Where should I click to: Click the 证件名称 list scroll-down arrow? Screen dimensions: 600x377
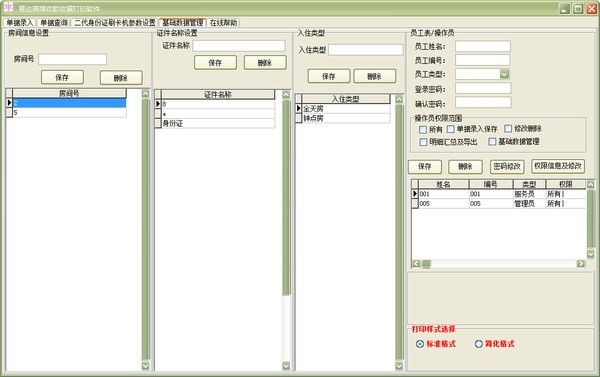coord(286,366)
